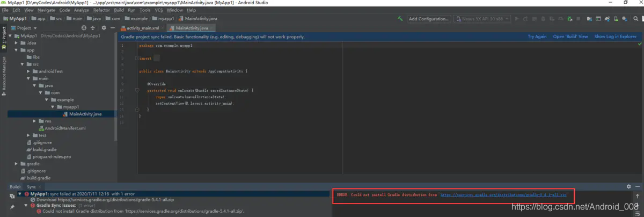This screenshot has height=217, width=644.
Task: Click the scroll up arrow in Build output
Action: (x=637, y=196)
